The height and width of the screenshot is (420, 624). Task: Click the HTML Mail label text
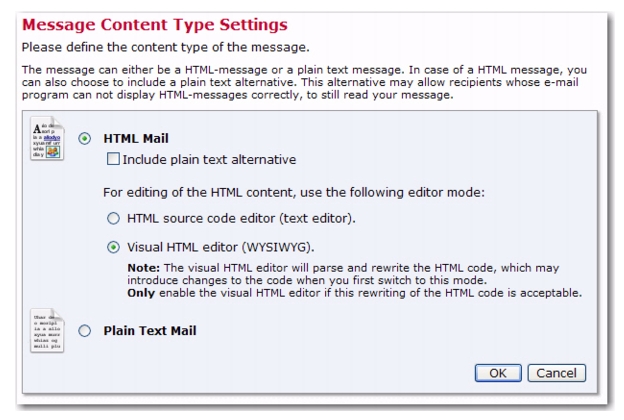click(136, 139)
